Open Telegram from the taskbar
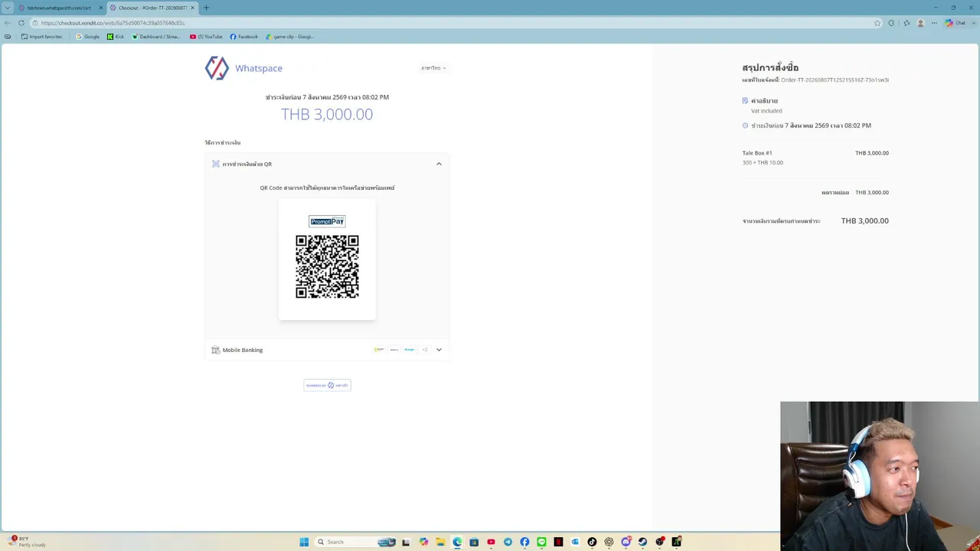The image size is (980, 551). click(x=508, y=542)
